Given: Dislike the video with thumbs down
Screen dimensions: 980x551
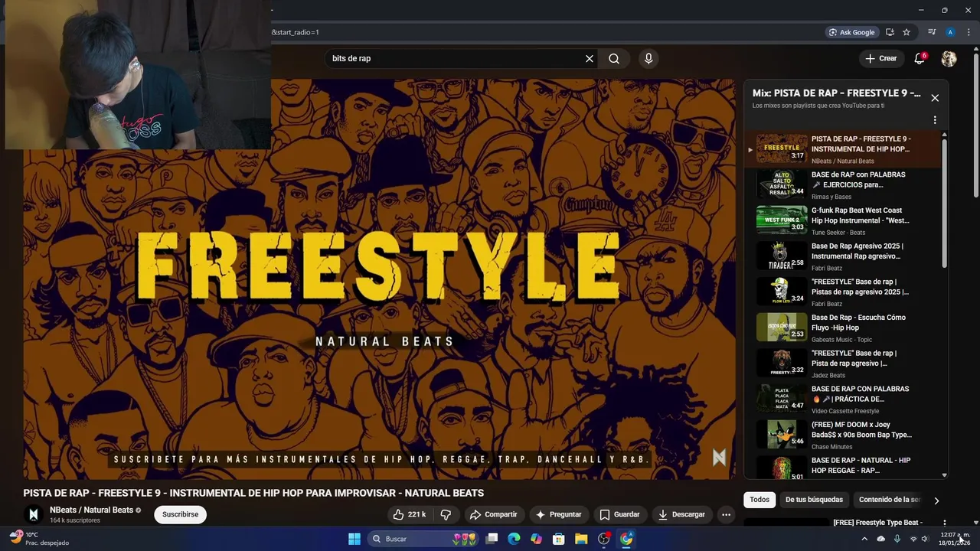Looking at the screenshot, I should click(446, 514).
